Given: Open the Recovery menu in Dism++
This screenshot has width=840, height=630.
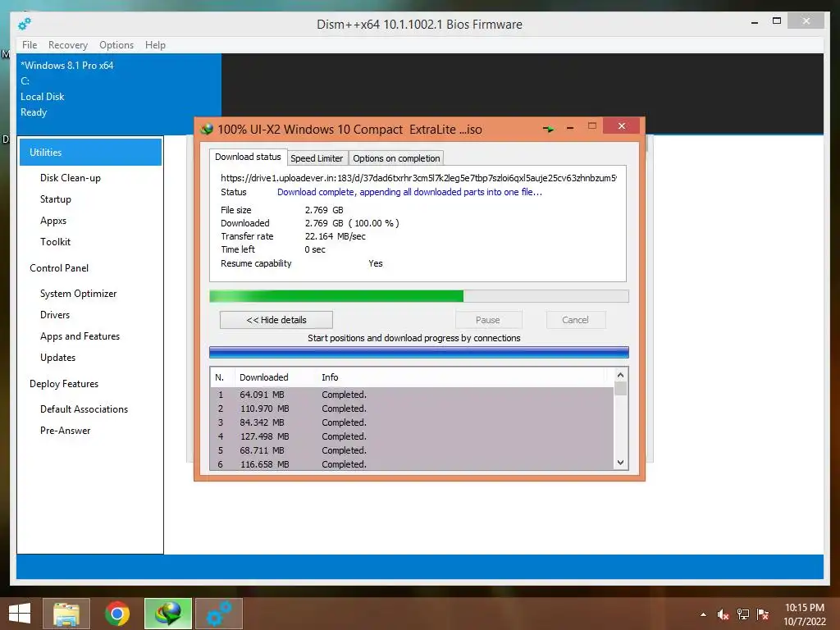Looking at the screenshot, I should pyautogui.click(x=68, y=45).
